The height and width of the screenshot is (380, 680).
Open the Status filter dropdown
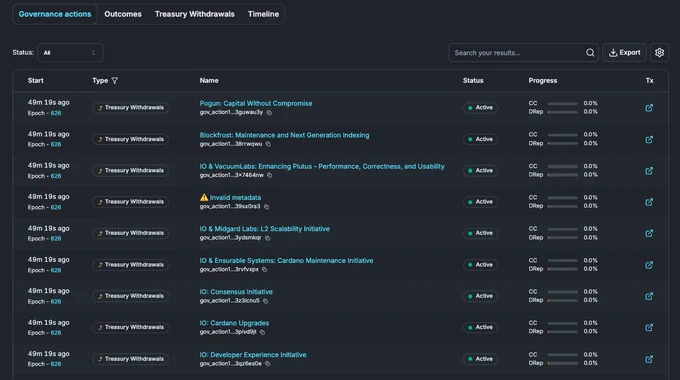coord(70,53)
